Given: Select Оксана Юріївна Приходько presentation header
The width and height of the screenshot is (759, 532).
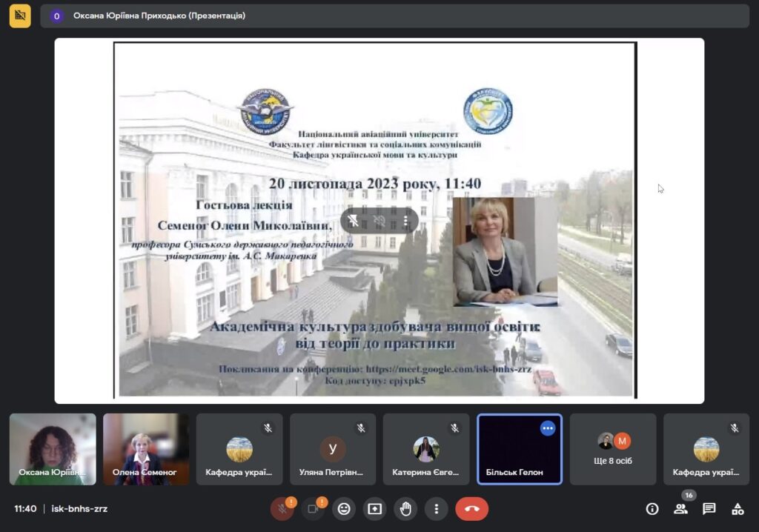Looking at the screenshot, I should [x=159, y=16].
